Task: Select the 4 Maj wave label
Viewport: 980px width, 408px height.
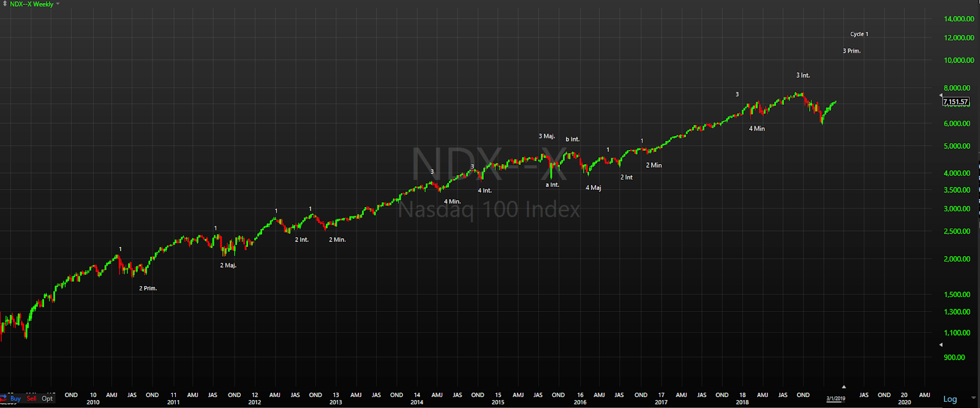Action: (x=594, y=188)
